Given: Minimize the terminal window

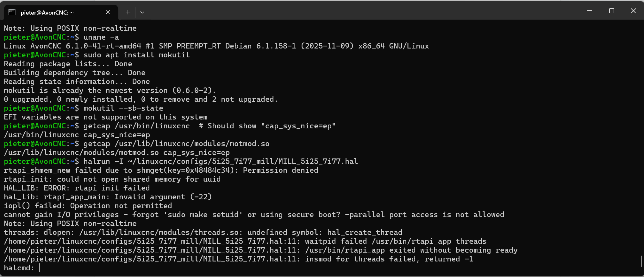Looking at the screenshot, I should pyautogui.click(x=589, y=11).
